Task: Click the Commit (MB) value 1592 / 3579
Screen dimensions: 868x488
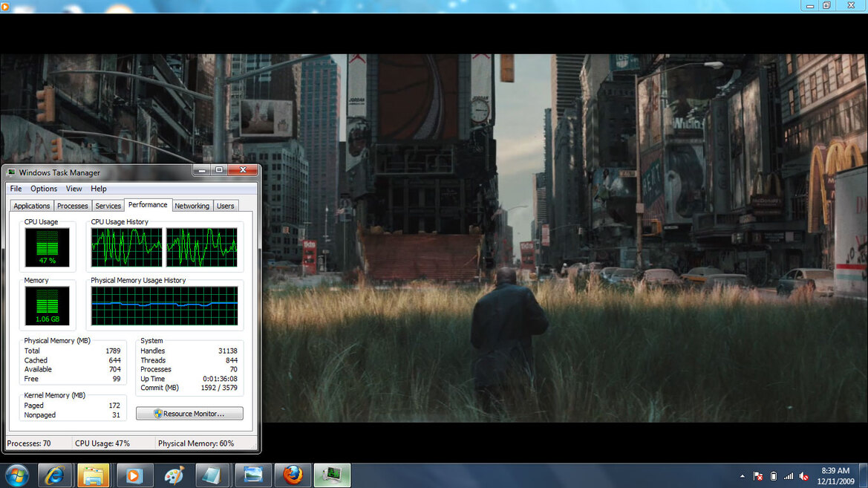Action: pos(219,388)
